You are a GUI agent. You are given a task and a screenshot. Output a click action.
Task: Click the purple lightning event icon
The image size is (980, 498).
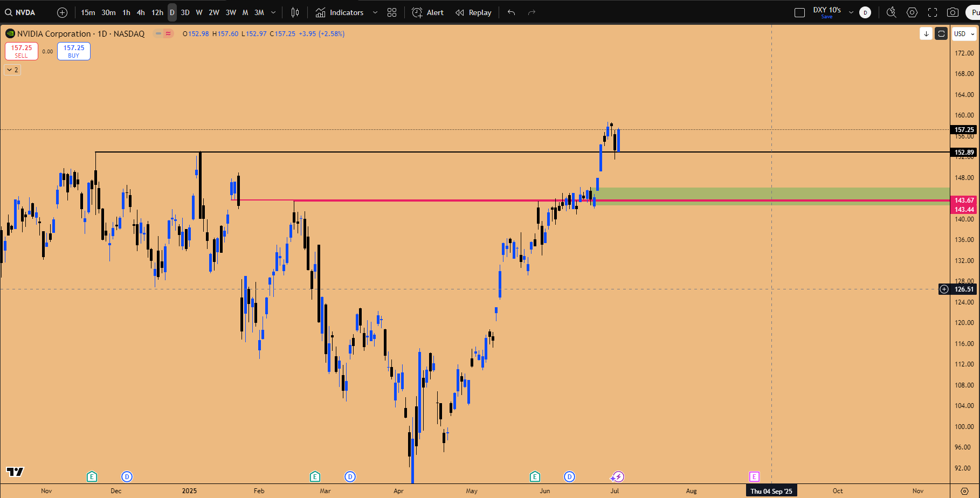click(x=618, y=476)
